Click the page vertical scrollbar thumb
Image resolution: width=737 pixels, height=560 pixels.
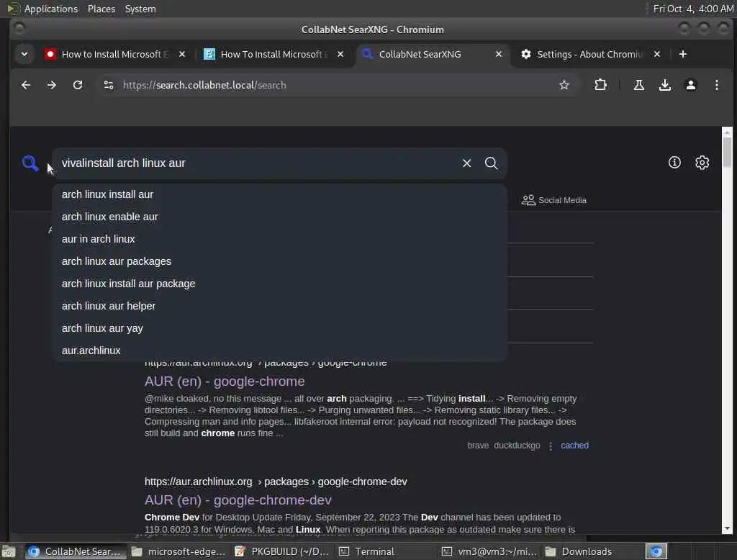[727, 151]
